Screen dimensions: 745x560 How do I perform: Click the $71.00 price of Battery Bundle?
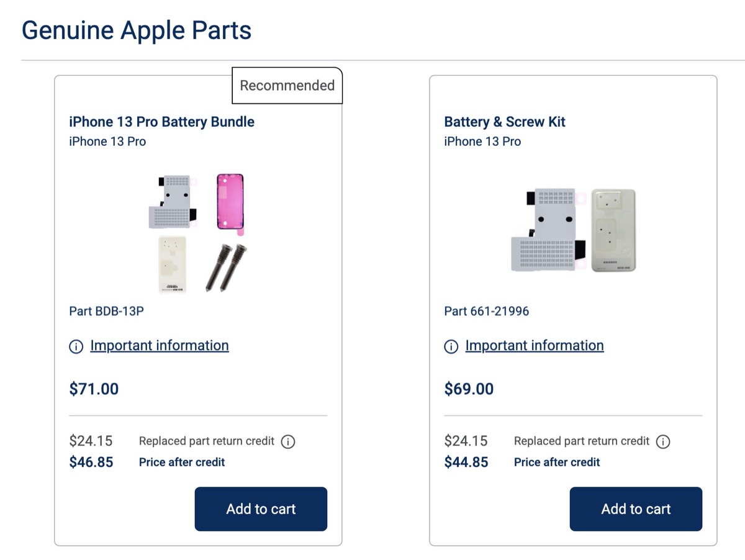(x=94, y=389)
